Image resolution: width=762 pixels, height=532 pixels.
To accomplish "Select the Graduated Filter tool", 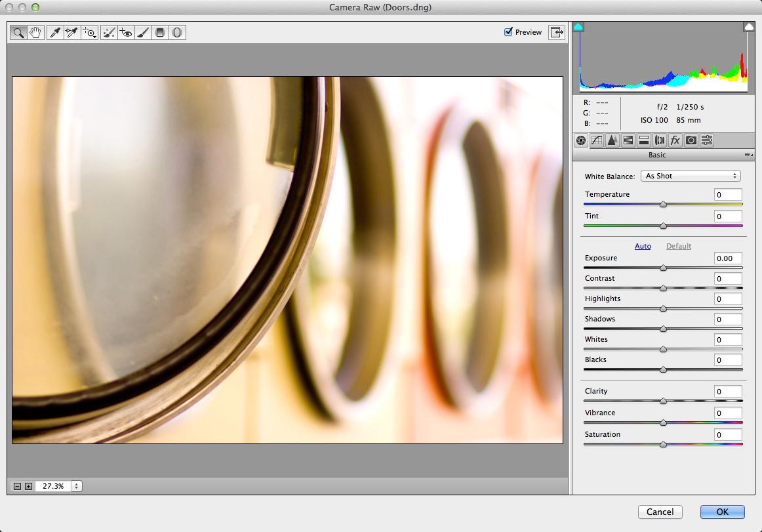I will click(160, 31).
